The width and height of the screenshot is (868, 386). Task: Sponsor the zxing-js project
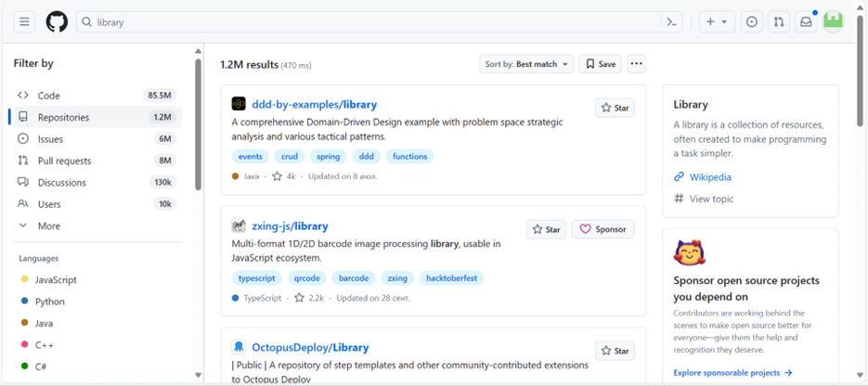pyautogui.click(x=602, y=229)
